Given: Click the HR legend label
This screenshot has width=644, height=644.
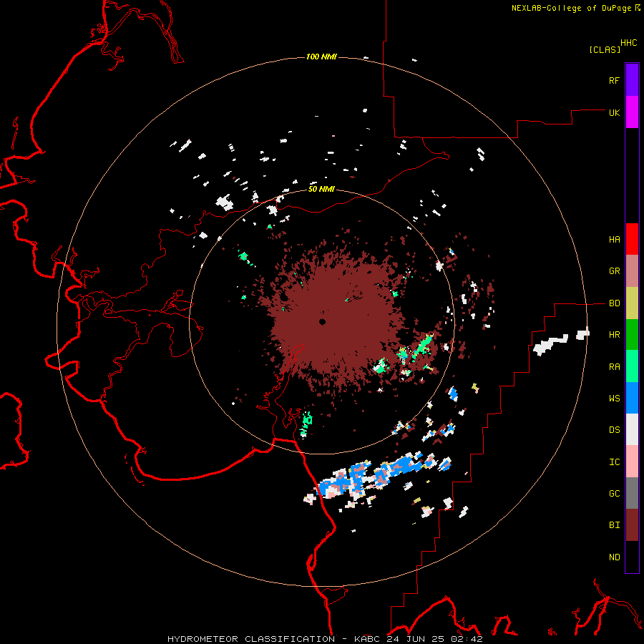Looking at the screenshot, I should [x=614, y=335].
